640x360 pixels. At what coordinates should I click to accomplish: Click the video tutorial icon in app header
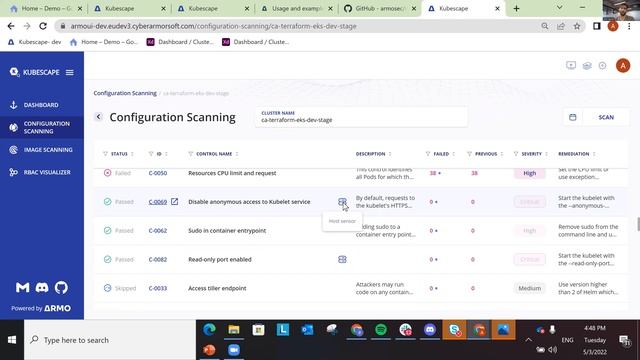point(571,65)
